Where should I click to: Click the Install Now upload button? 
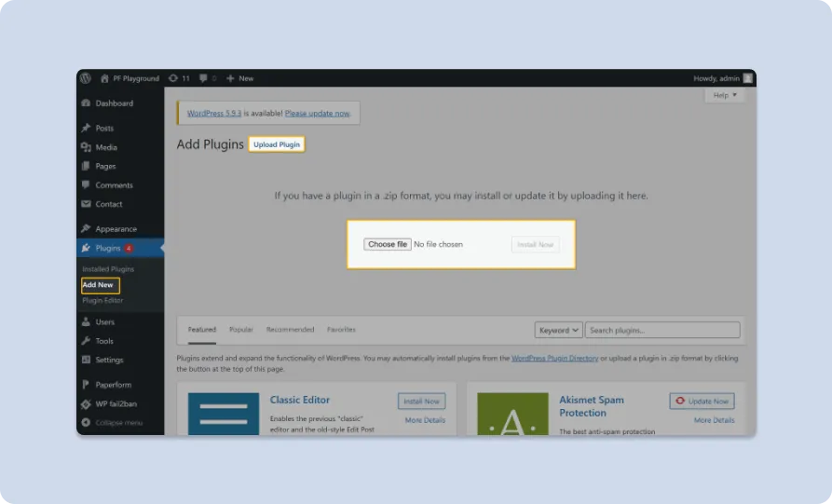tap(536, 245)
